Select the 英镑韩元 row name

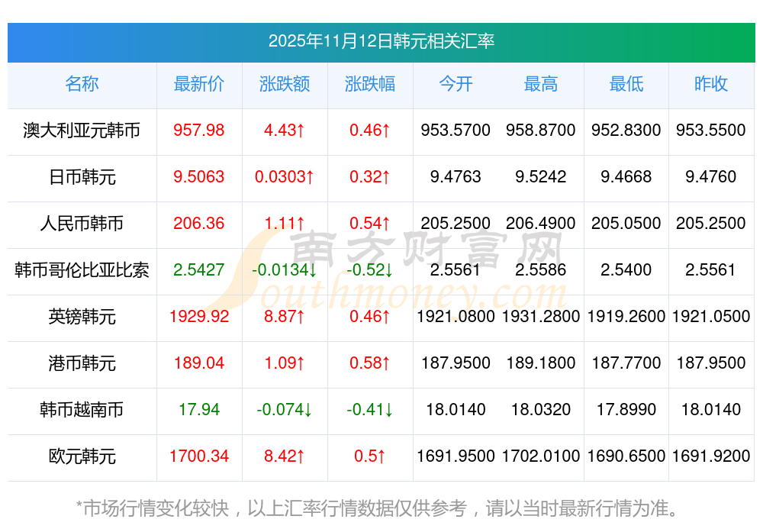coord(82,317)
